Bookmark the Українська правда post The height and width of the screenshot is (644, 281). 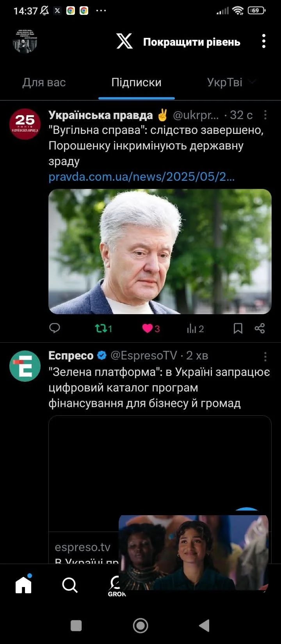click(238, 329)
